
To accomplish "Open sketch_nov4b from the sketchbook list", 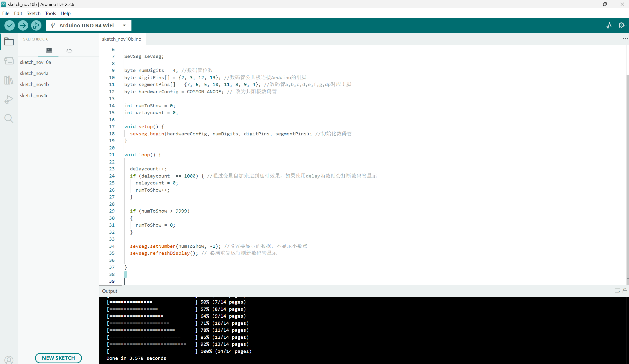I will tap(35, 84).
